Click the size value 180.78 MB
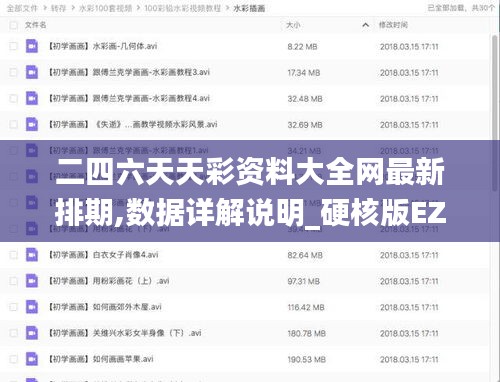The width and height of the screenshot is (500, 382). point(306,333)
